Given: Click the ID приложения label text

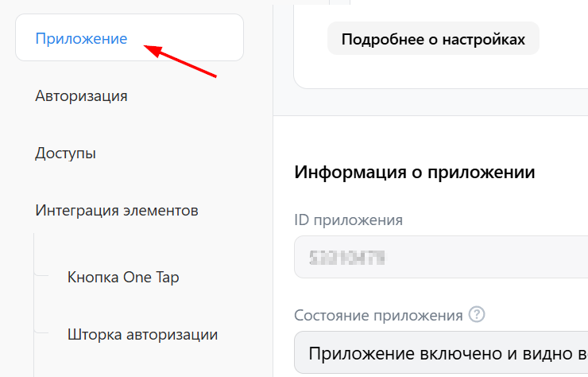Looking at the screenshot, I should (x=348, y=220).
